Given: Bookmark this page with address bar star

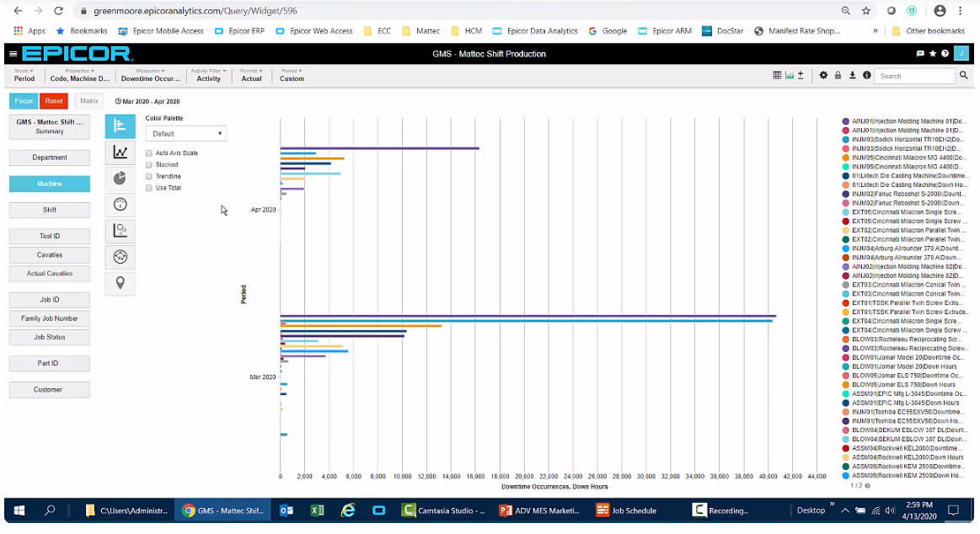Looking at the screenshot, I should click(x=865, y=11).
